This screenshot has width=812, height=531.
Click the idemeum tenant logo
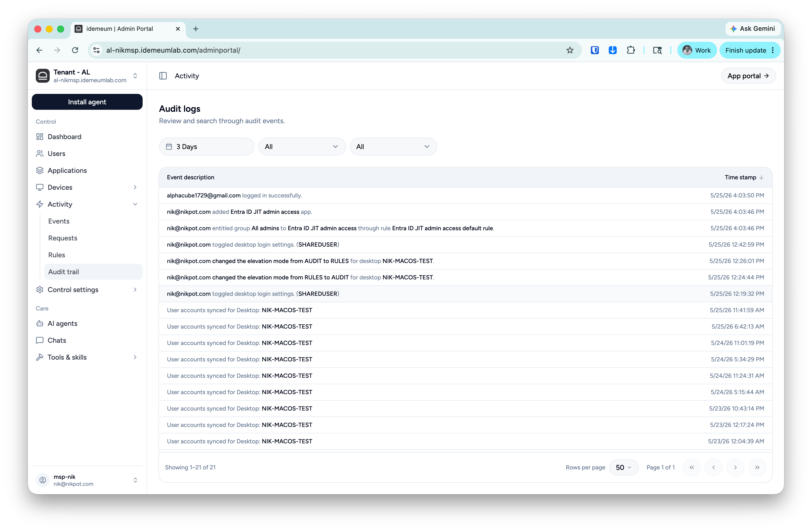[x=43, y=76]
